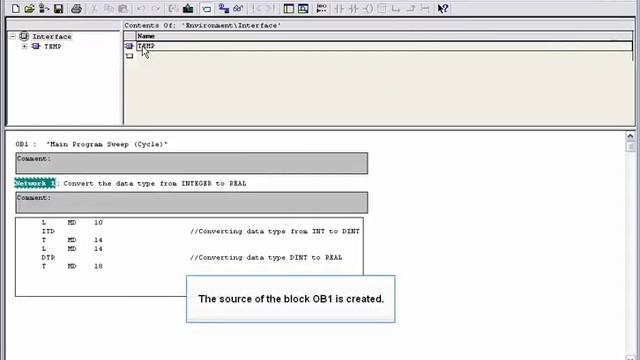Click the Open branch icon

point(396,9)
